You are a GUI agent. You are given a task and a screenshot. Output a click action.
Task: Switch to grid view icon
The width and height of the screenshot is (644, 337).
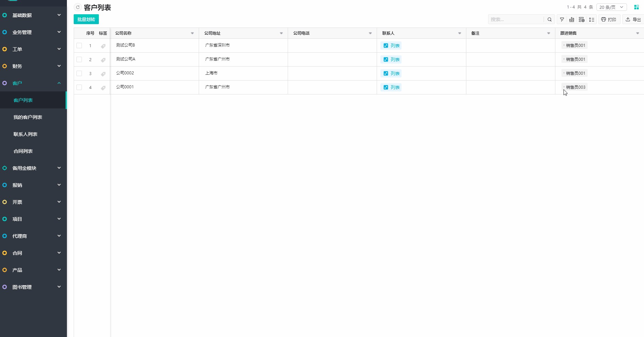coord(637,7)
